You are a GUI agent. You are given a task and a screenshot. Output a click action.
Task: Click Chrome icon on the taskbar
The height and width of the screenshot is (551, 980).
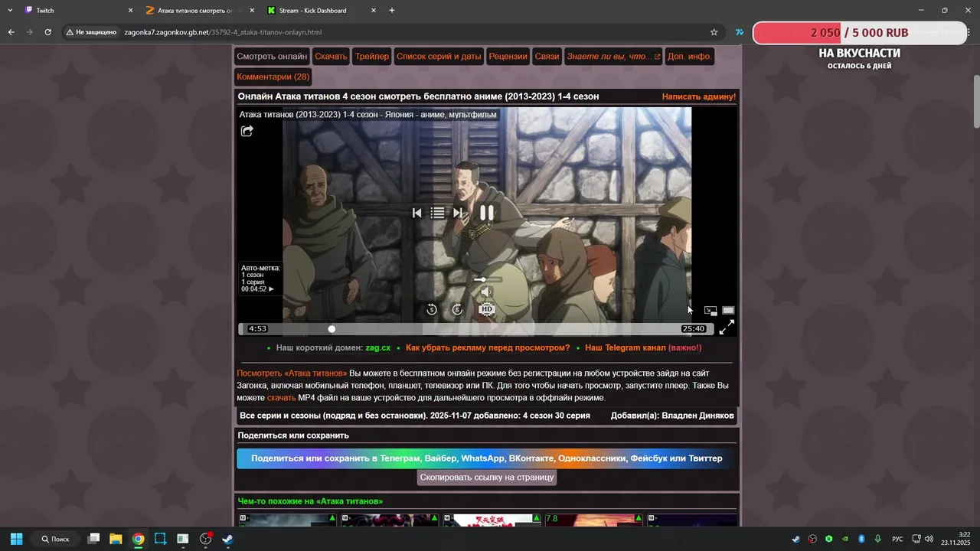coord(138,539)
